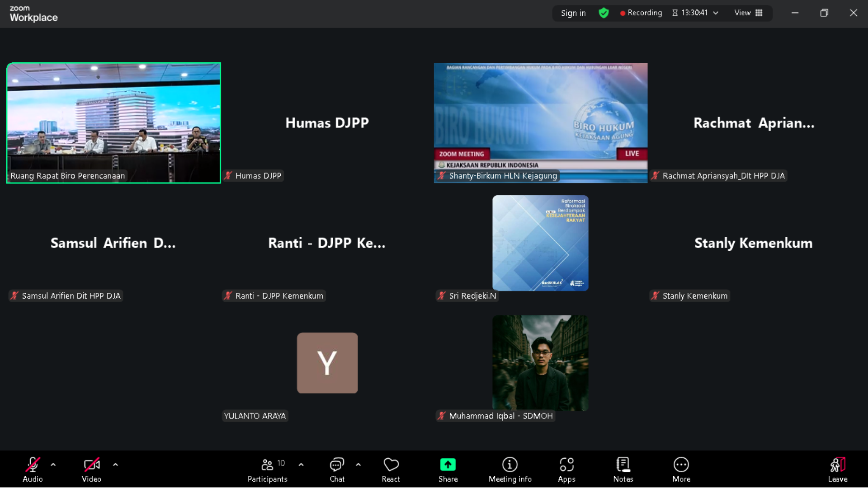Viewport: 868px width, 488px height.
Task: Expand video options caret
Action: click(x=115, y=465)
